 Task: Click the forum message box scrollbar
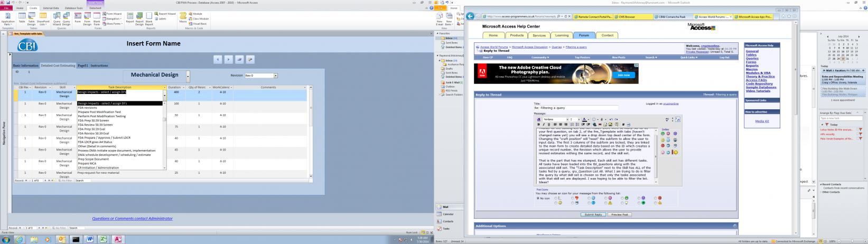point(656,156)
